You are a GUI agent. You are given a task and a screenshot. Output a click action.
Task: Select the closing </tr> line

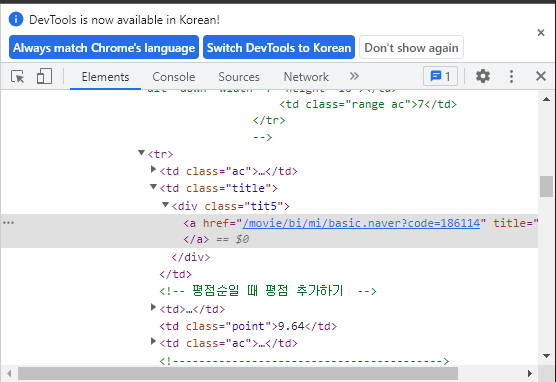tap(269, 121)
